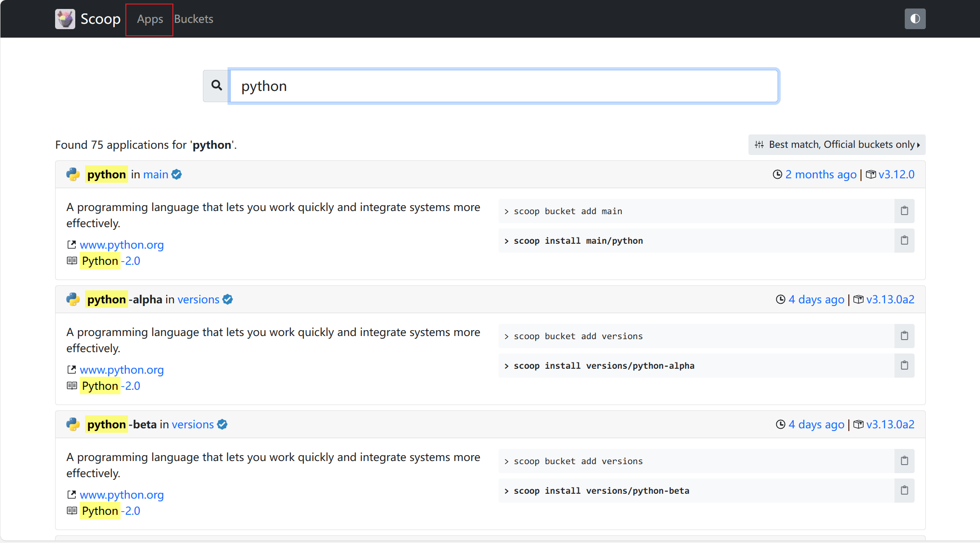Open Python-2.0 license under python main
This screenshot has width=980, height=543.
coord(110,261)
